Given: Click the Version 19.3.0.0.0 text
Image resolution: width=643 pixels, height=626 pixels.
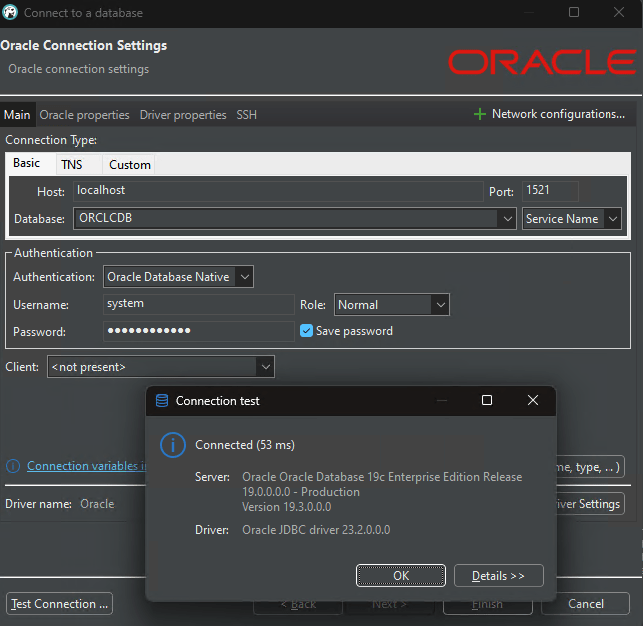Looking at the screenshot, I should (x=287, y=507).
